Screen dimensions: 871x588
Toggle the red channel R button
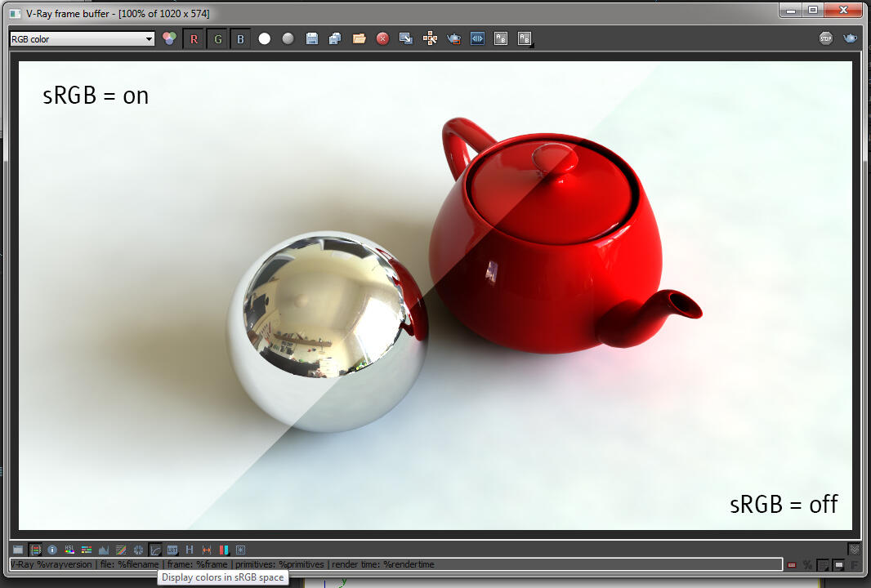194,39
